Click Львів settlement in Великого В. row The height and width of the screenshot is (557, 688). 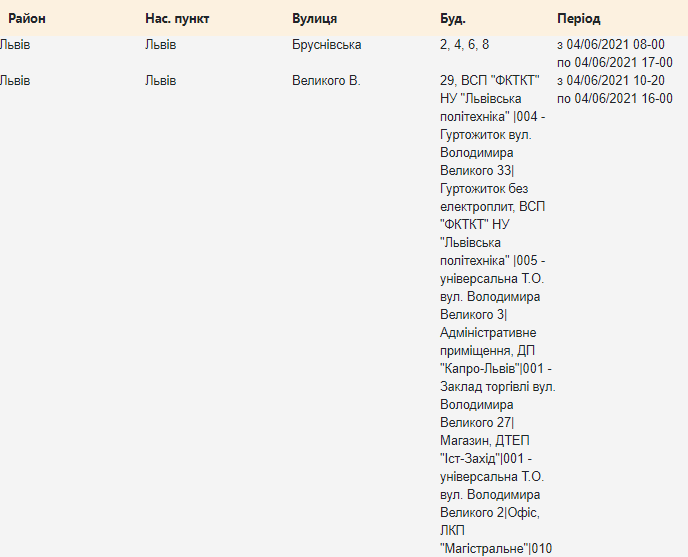tap(160, 81)
